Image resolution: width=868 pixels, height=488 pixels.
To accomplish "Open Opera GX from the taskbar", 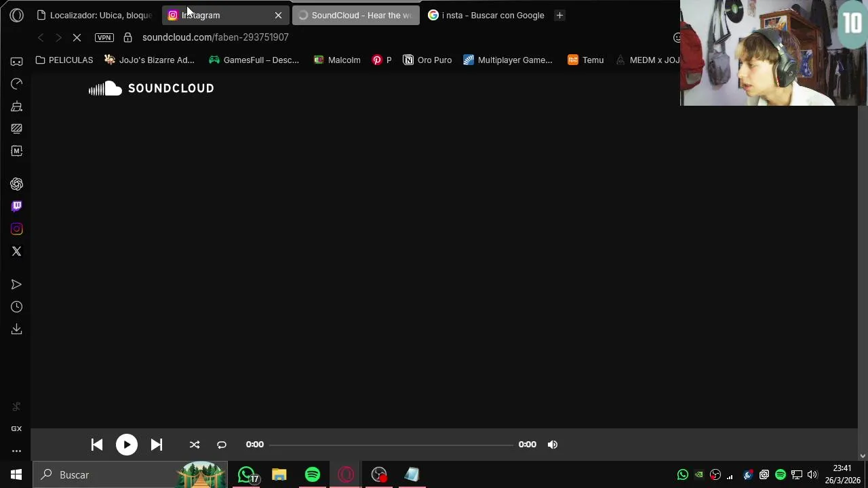I will (x=346, y=474).
